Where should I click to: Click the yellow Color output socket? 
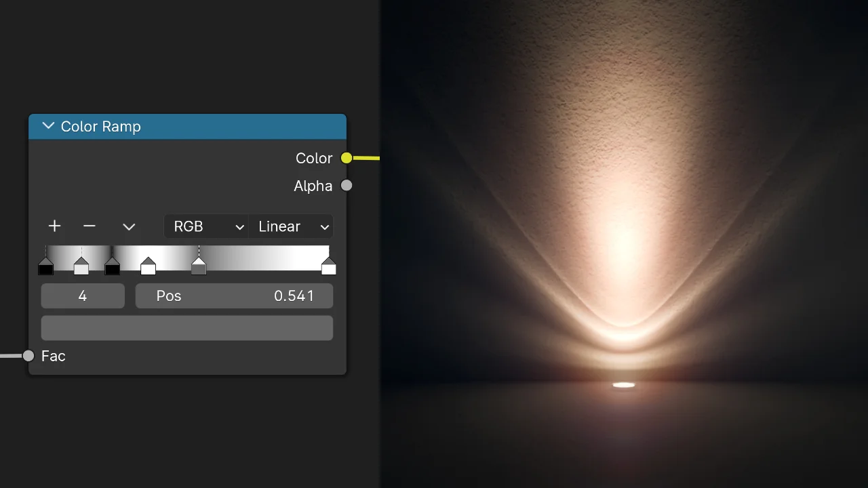347,158
